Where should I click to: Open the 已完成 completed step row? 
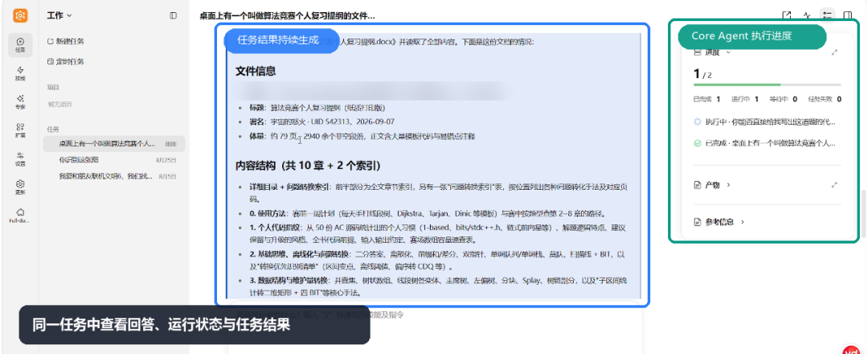click(764, 143)
